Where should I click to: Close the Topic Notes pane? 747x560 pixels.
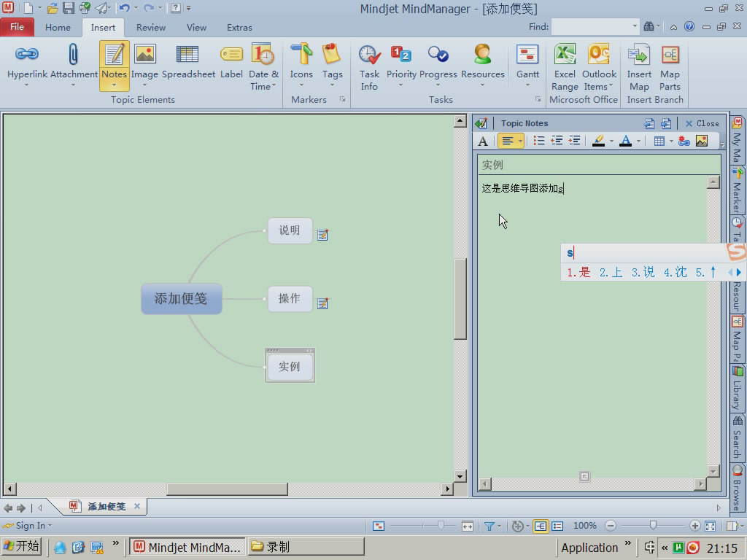tap(702, 123)
